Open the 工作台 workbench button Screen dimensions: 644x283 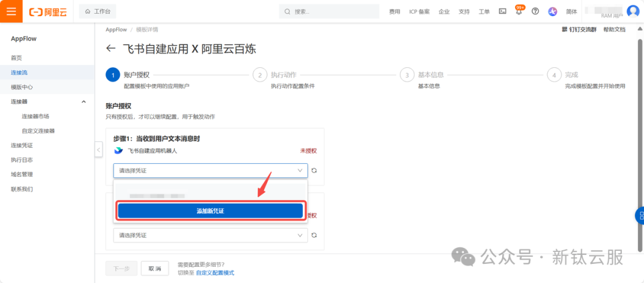[97, 11]
